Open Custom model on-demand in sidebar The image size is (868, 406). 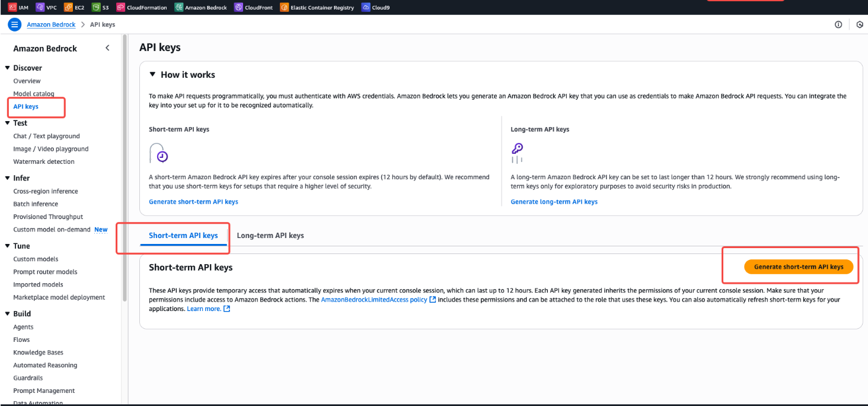pyautogui.click(x=52, y=230)
